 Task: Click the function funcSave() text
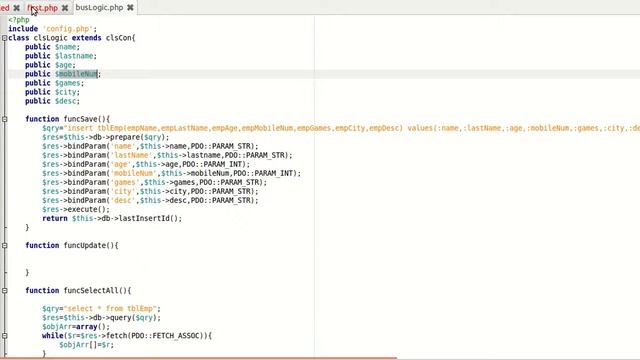coord(68,119)
